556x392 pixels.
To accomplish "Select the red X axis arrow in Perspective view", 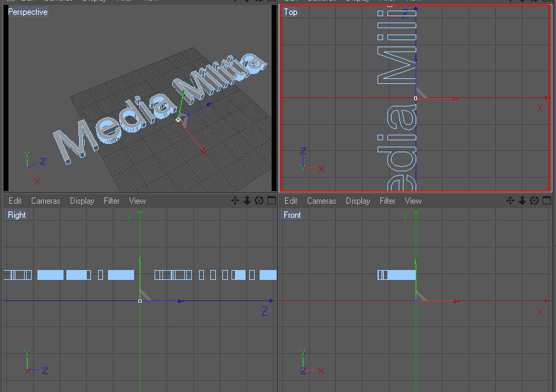I will 203,151.
